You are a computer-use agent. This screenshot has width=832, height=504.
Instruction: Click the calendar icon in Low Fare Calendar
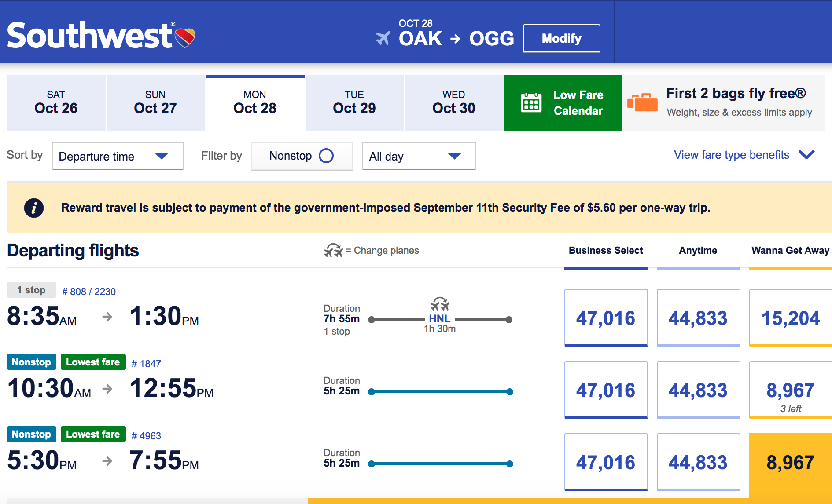pyautogui.click(x=531, y=102)
